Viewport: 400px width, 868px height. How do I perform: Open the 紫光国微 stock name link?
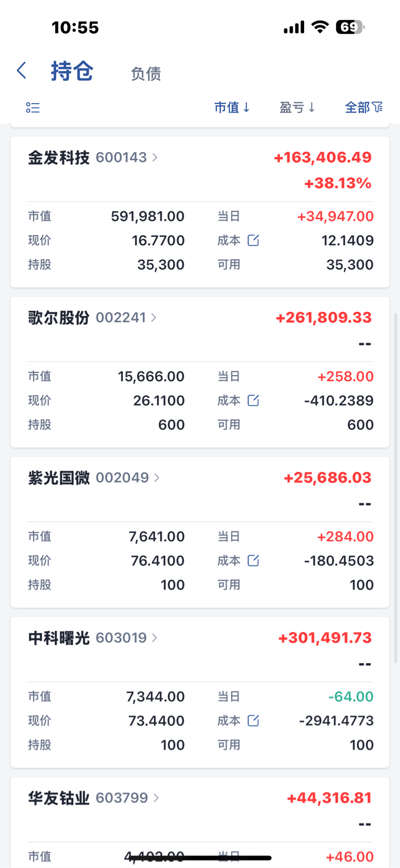coord(59,478)
